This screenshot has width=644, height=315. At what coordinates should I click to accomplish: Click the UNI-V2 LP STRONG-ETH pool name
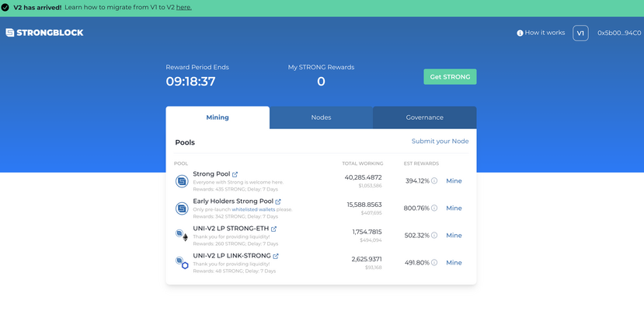(x=231, y=228)
